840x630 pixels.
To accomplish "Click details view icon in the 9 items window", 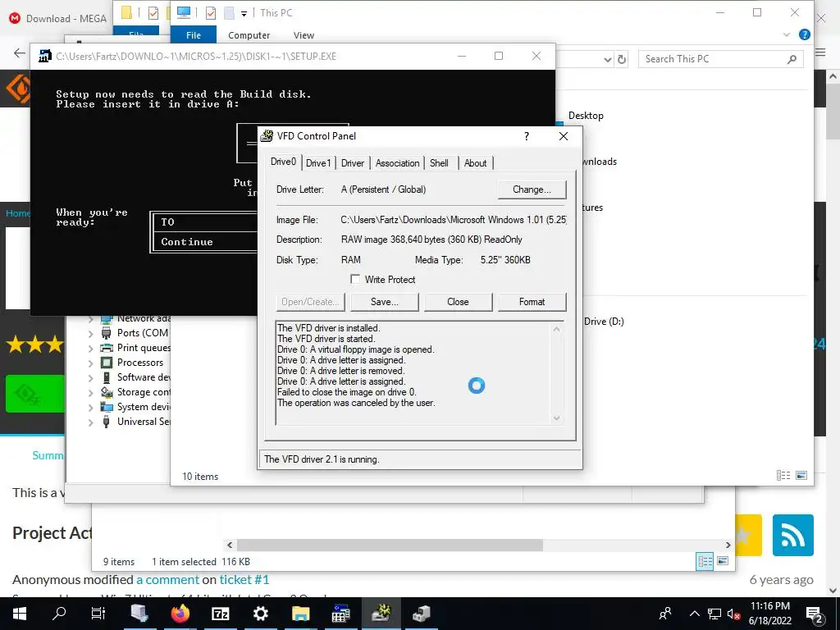I will (x=705, y=561).
